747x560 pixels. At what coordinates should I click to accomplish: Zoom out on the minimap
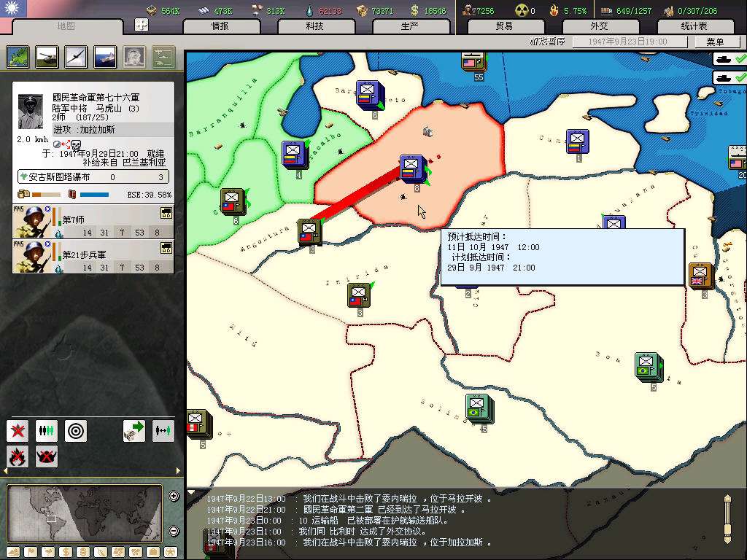tap(174, 530)
